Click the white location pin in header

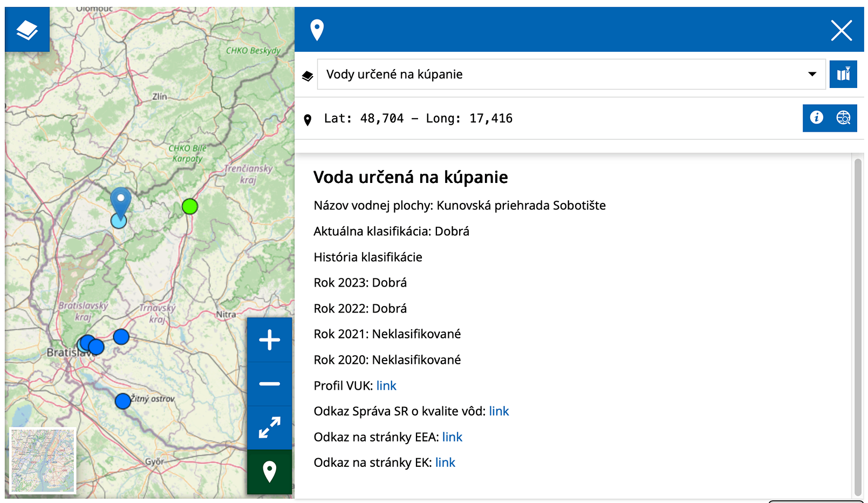click(x=317, y=30)
